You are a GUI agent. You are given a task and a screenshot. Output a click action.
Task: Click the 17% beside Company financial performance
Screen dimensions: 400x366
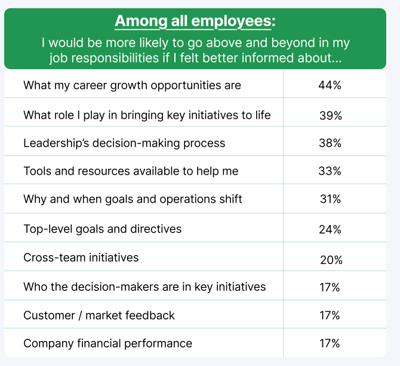pyautogui.click(x=330, y=343)
